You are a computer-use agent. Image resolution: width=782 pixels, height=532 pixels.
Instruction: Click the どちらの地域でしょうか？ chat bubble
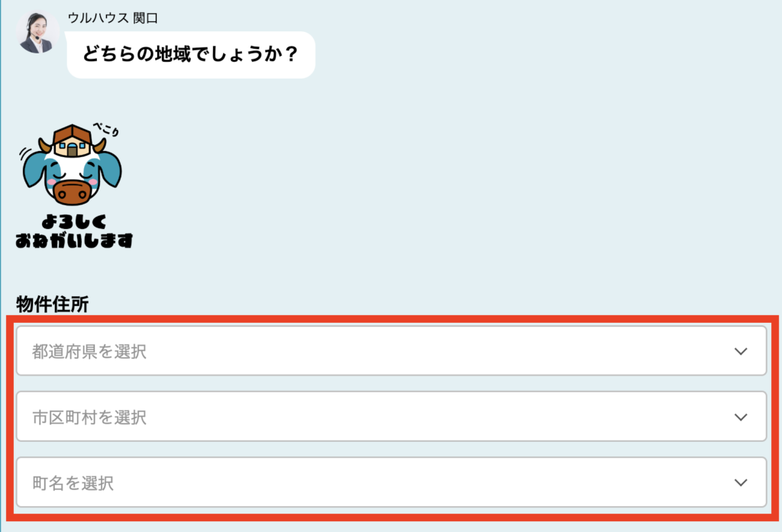point(190,55)
